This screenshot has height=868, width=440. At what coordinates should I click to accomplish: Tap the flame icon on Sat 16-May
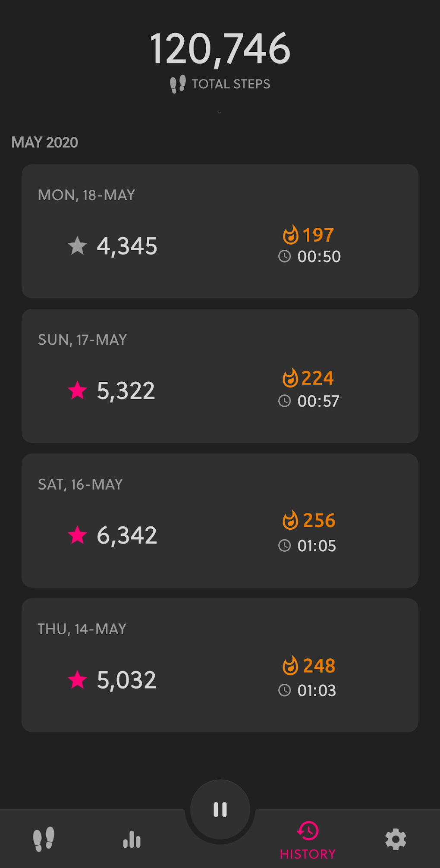(x=290, y=520)
